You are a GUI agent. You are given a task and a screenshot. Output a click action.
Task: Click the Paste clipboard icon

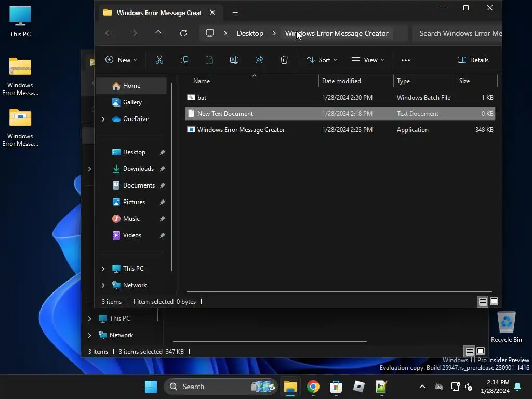tap(209, 60)
